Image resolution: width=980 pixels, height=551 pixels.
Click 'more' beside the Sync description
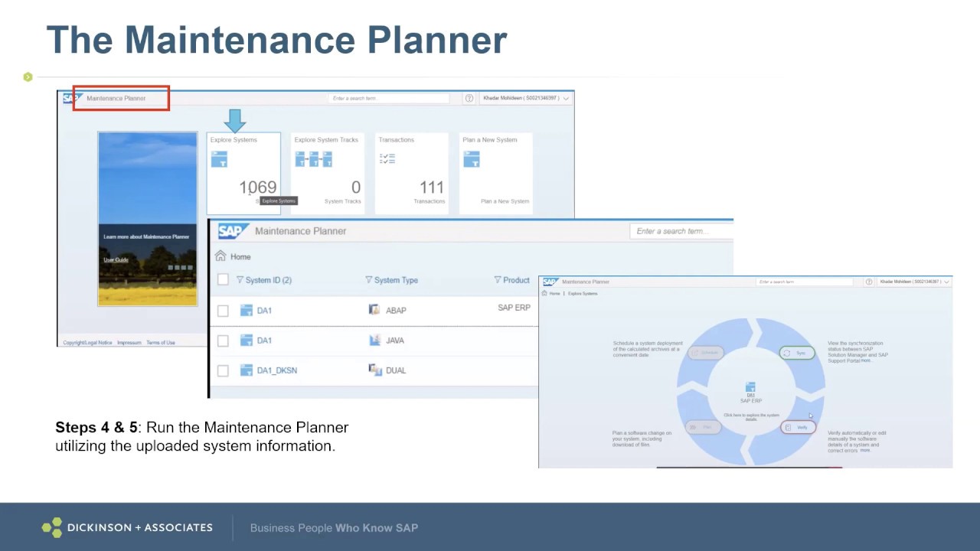point(865,360)
